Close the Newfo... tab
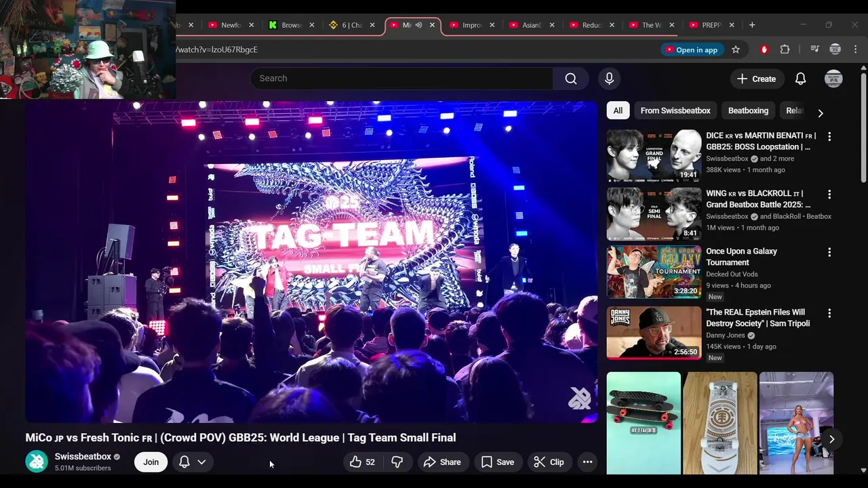This screenshot has height=488, width=868. (251, 25)
